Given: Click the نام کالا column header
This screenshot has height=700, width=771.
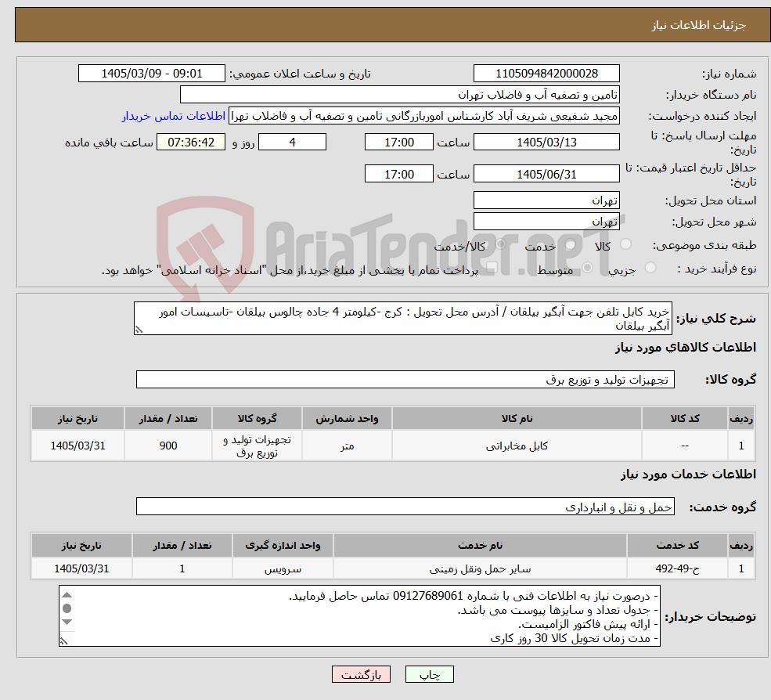Looking at the screenshot, I should [517, 419].
